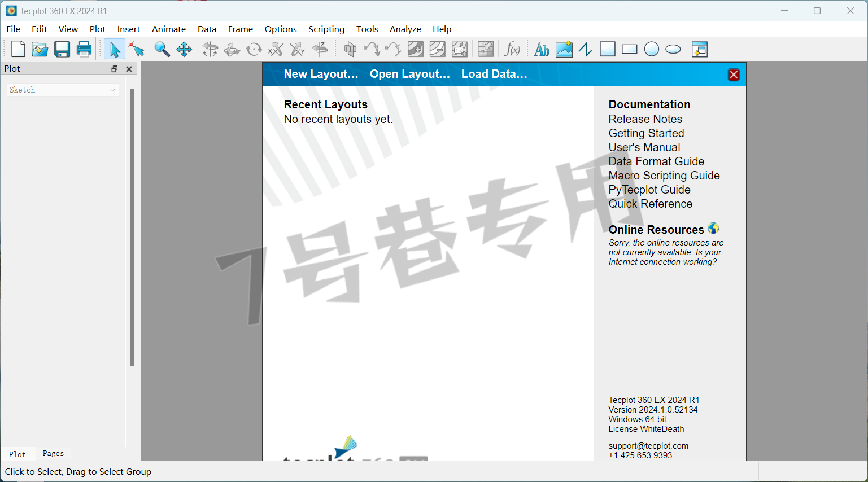This screenshot has width=868, height=482.
Task: Click New Layout... on welcome screen
Action: coord(321,74)
